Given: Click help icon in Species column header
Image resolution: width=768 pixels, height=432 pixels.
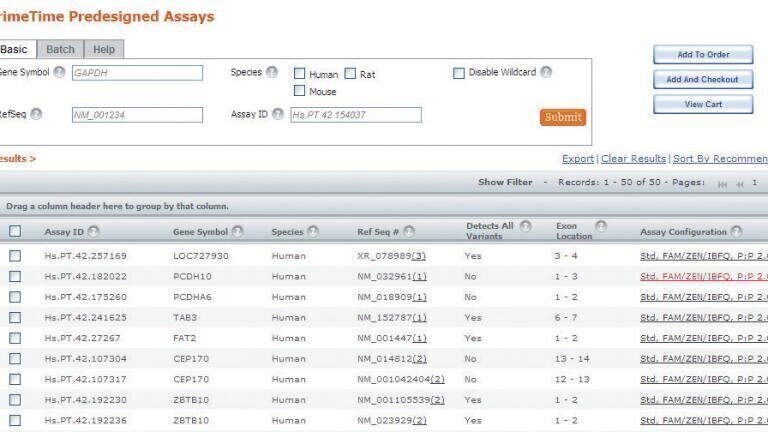Looking at the screenshot, I should [313, 231].
